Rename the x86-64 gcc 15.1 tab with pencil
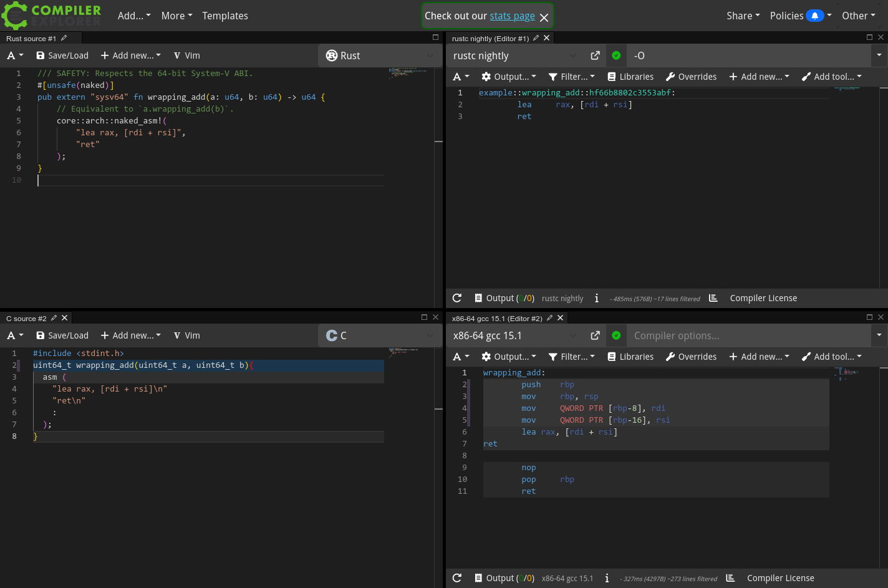The width and height of the screenshot is (888, 588). coord(549,318)
